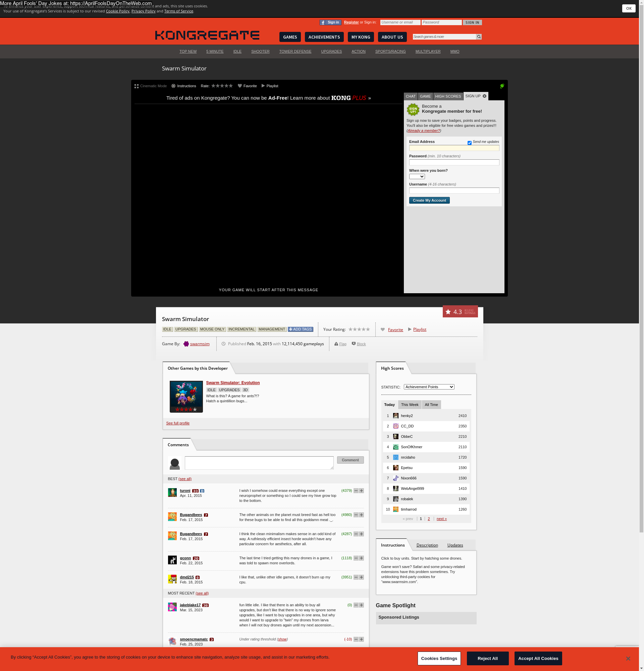The width and height of the screenshot is (644, 671).
Task: Click Accept All Cookies
Action: point(538,658)
